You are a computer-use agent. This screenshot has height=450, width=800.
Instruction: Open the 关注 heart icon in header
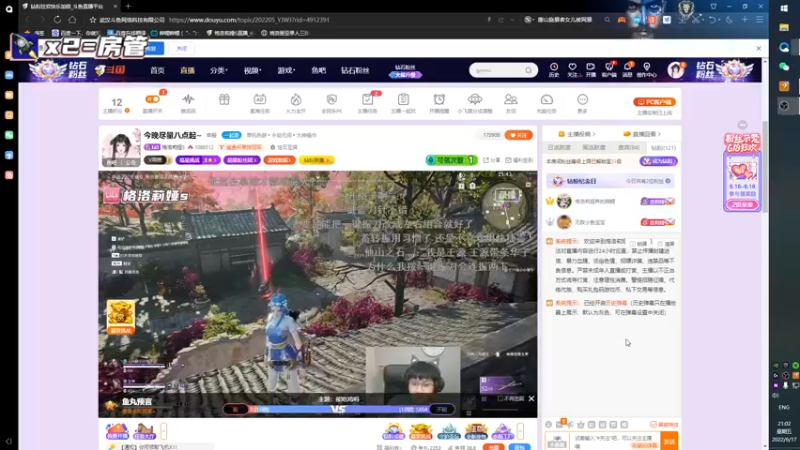pos(572,67)
